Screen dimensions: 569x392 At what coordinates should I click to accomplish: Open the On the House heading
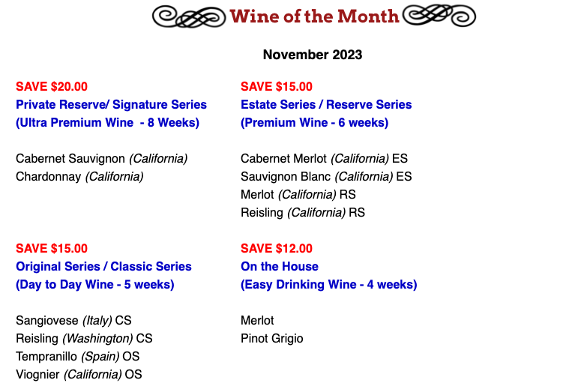(x=280, y=266)
